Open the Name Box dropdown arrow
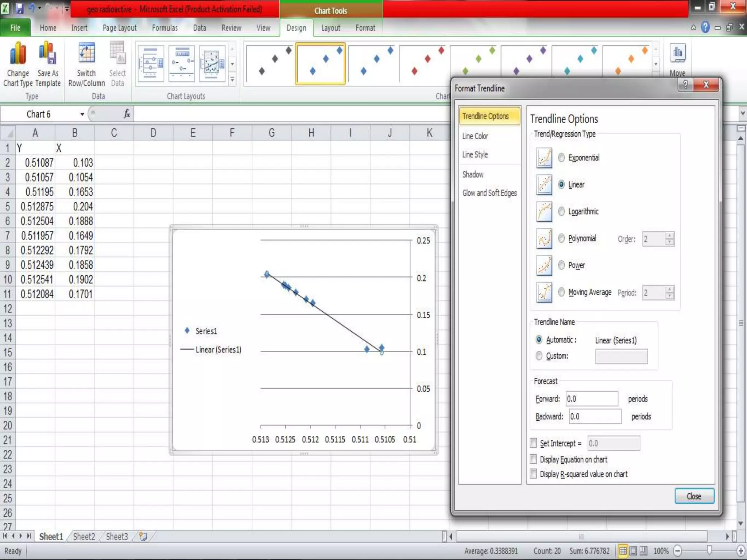 [x=82, y=114]
